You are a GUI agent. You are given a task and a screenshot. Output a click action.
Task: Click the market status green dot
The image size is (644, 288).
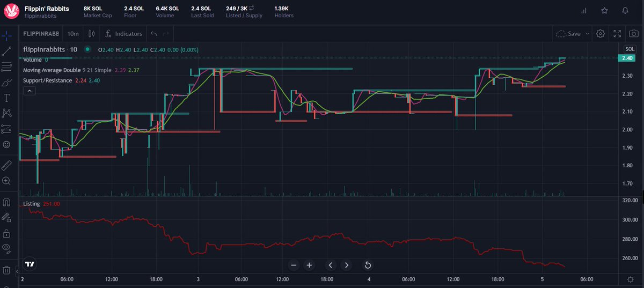[88, 49]
